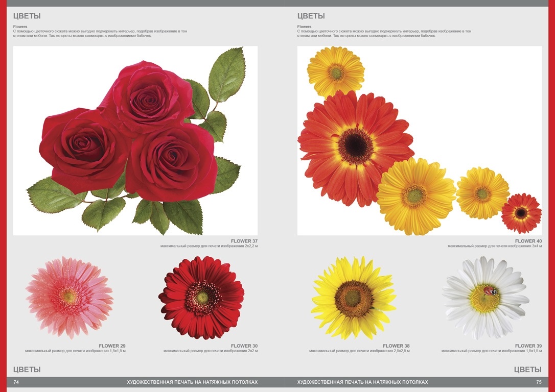Select the FLOWER 39 caption

528,346
